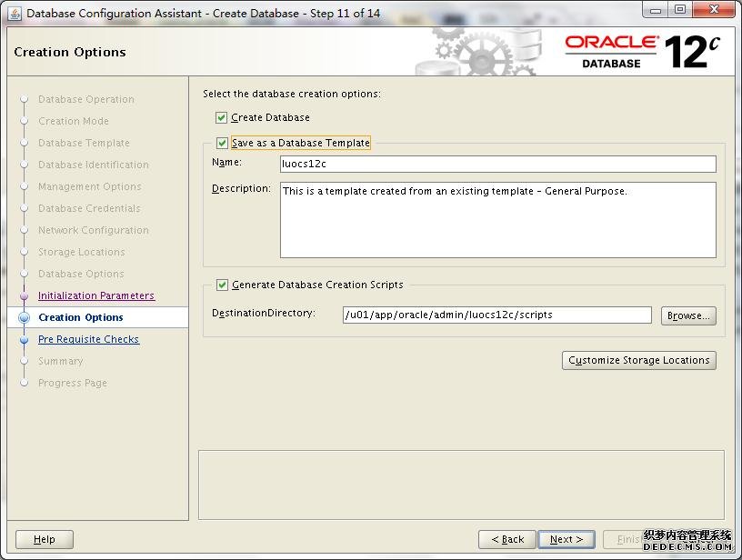Minimize the Database Configuration Assistant window
The image size is (742, 560).
[656, 10]
